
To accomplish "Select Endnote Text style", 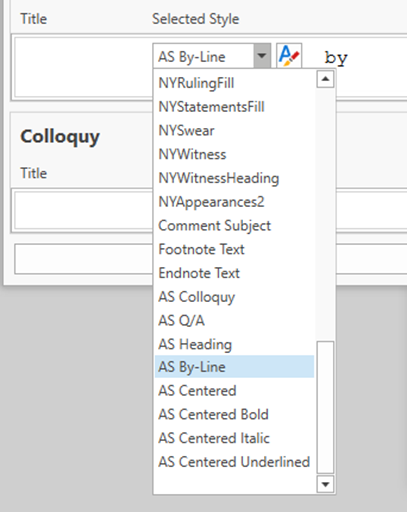I will click(235, 273).
